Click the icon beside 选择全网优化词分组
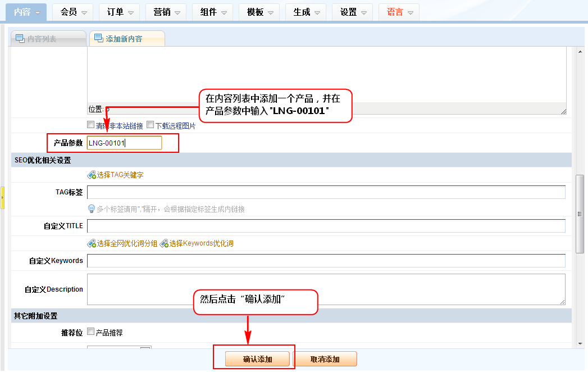Viewport: 588px width, 372px height. click(92, 243)
